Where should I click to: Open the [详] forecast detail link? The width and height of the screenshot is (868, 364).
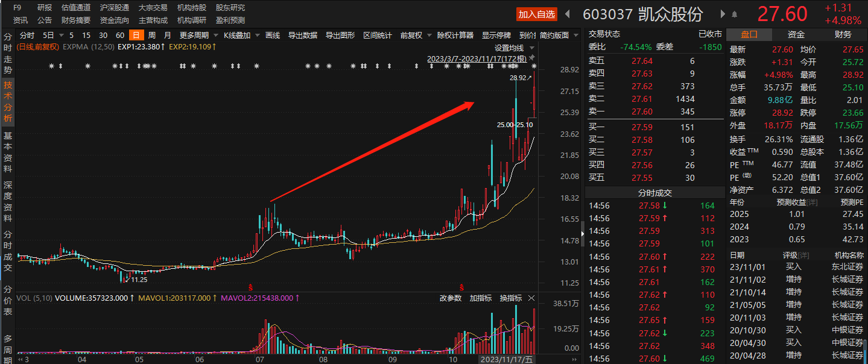[x=812, y=202]
